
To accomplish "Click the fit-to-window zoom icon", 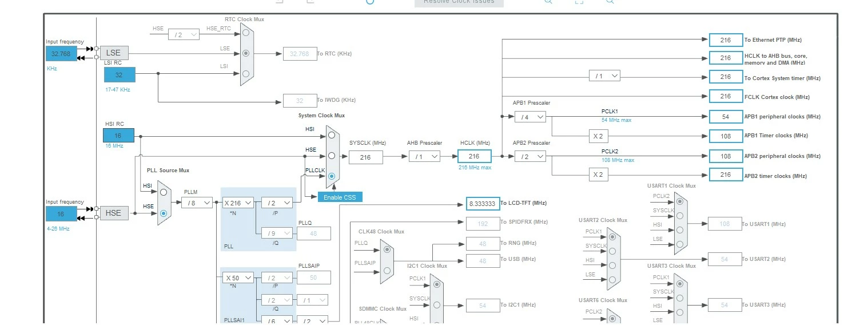I will pyautogui.click(x=579, y=2).
